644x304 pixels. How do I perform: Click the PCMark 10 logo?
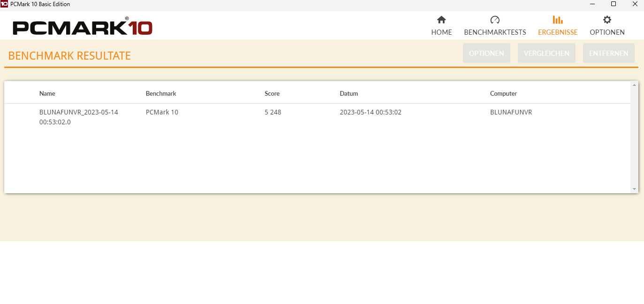point(83,27)
